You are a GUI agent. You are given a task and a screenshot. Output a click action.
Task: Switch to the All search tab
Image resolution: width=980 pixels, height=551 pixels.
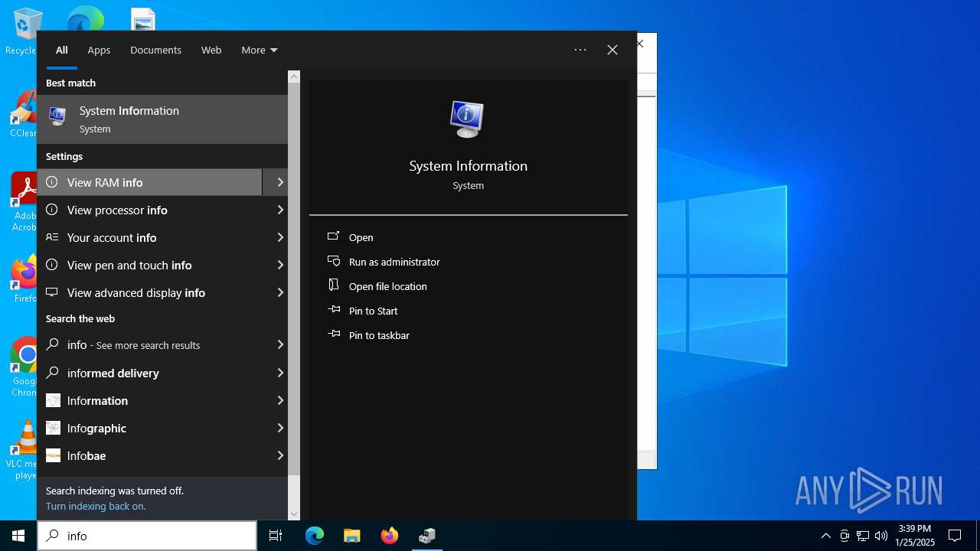tap(62, 50)
